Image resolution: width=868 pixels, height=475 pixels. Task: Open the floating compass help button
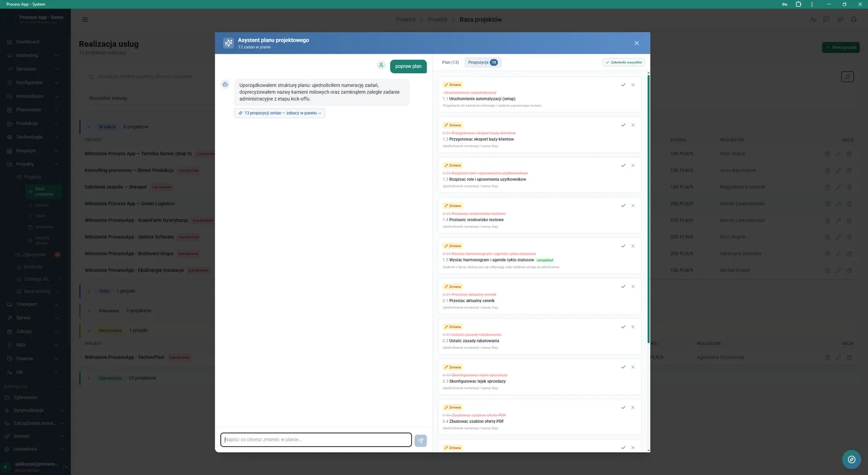[852, 459]
